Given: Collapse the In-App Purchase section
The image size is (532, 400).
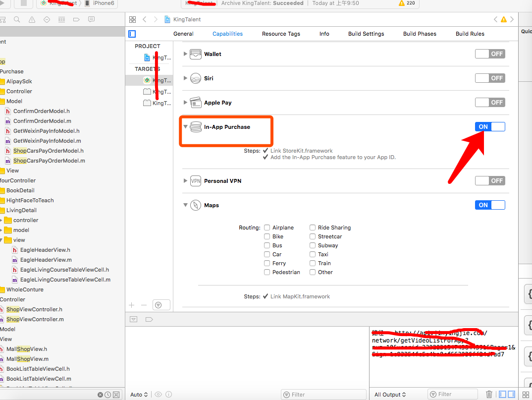Looking at the screenshot, I should (x=185, y=127).
